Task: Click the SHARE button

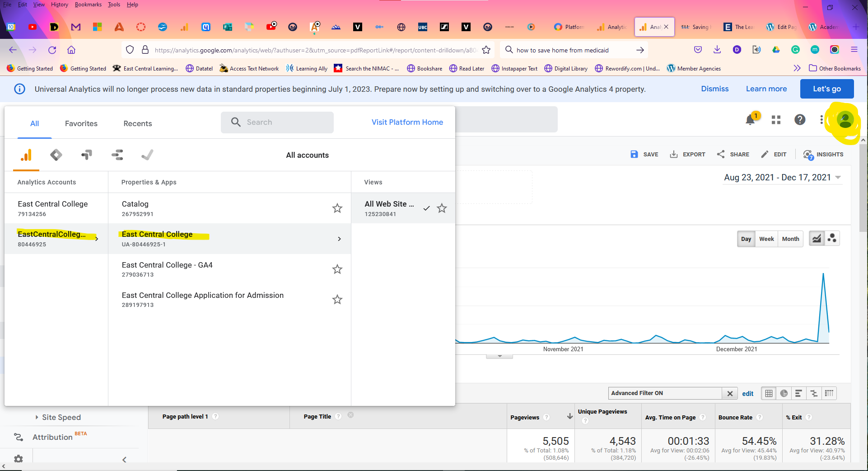Action: click(x=733, y=155)
